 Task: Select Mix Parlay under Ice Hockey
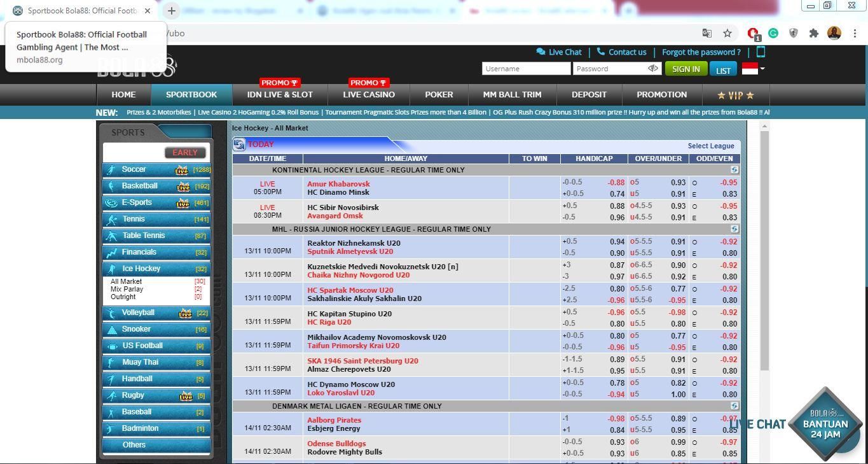pyautogui.click(x=127, y=289)
